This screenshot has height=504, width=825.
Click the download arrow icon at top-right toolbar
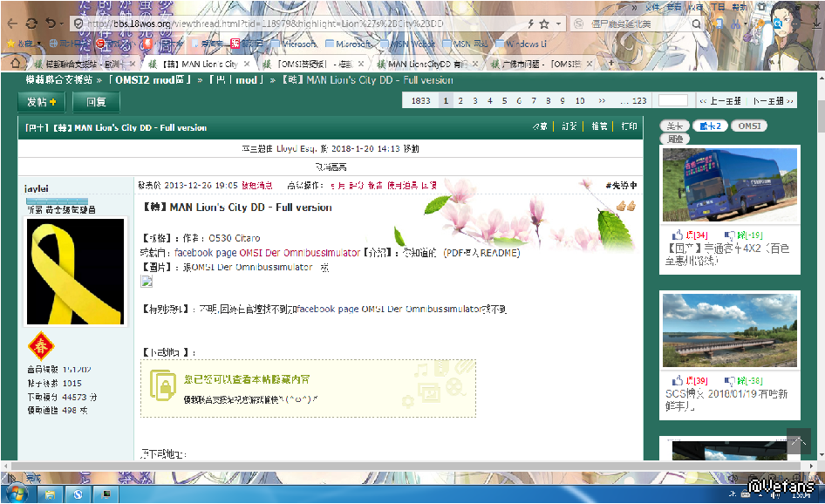(815, 24)
